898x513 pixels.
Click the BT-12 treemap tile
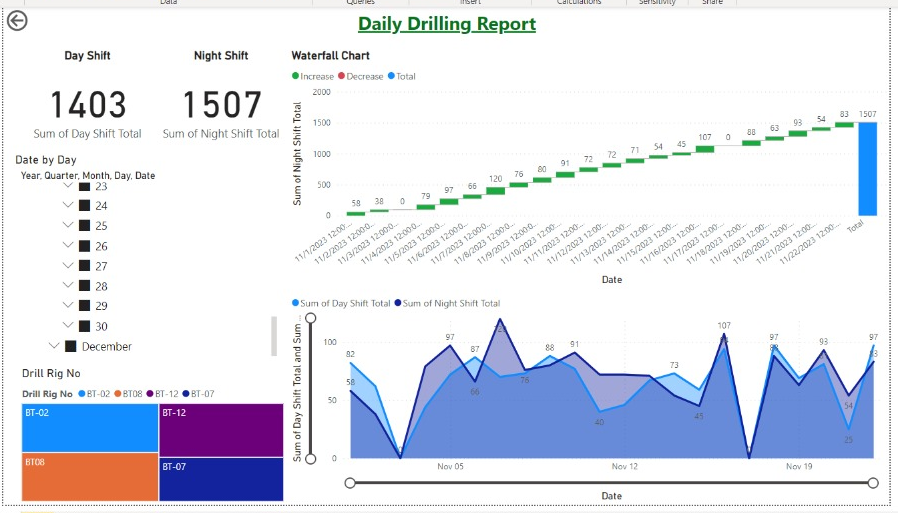(220, 428)
